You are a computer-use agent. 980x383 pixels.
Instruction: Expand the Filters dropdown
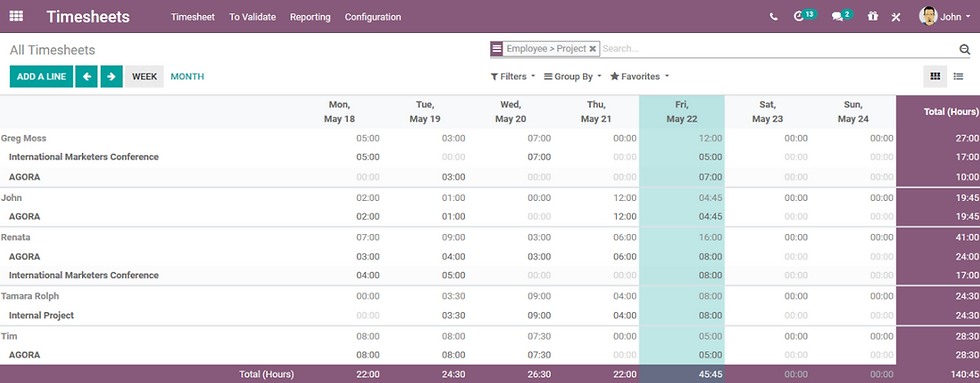513,76
